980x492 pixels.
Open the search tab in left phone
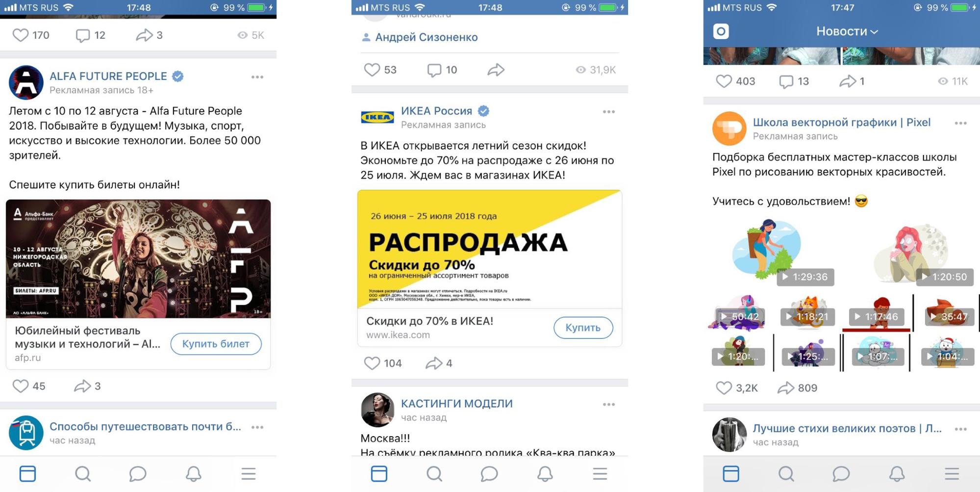coord(83,474)
